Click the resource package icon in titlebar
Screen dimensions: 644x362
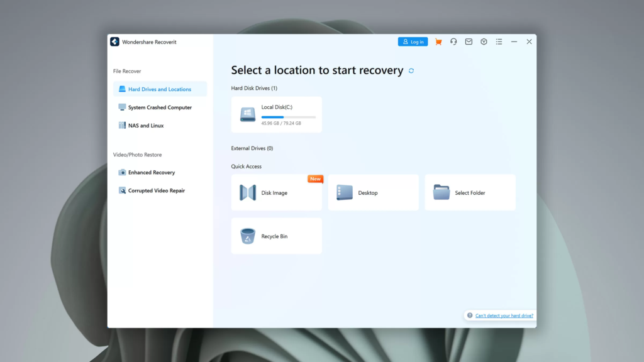coord(484,41)
